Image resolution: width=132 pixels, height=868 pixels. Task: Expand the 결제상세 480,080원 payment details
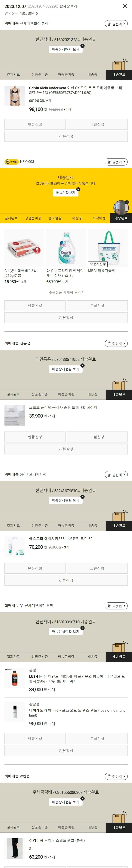(x=21, y=14)
